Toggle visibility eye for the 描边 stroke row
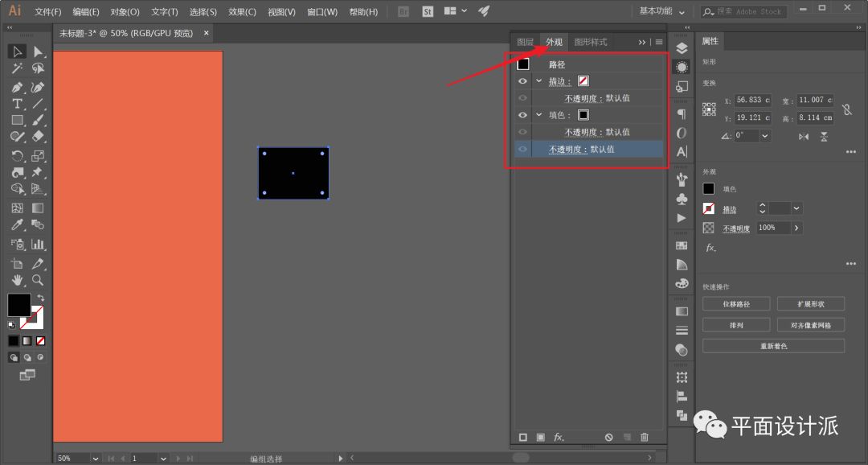Screen dimensions: 868x465 tap(522, 81)
